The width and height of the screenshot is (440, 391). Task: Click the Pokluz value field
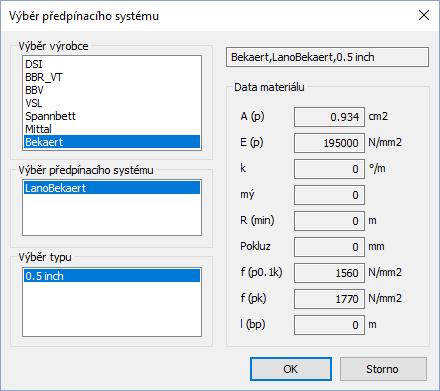[x=329, y=247]
